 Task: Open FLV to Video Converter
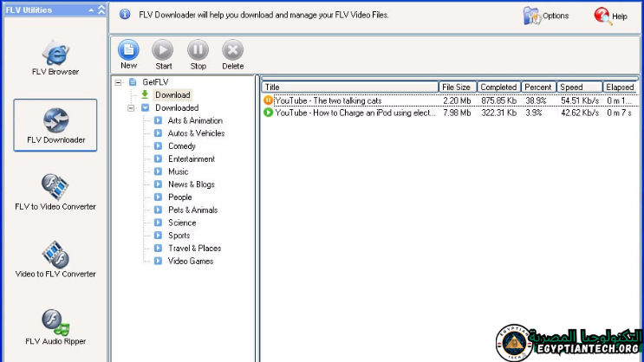(x=55, y=191)
